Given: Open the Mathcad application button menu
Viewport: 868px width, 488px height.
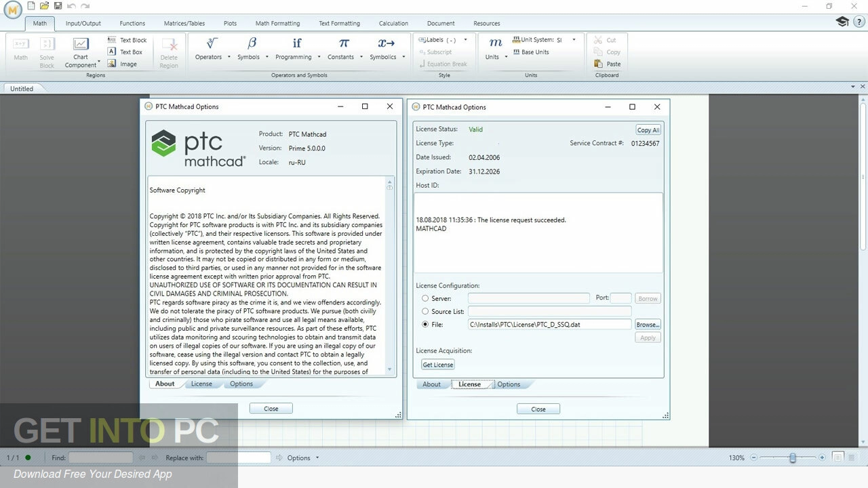Looking at the screenshot, I should 12,9.
